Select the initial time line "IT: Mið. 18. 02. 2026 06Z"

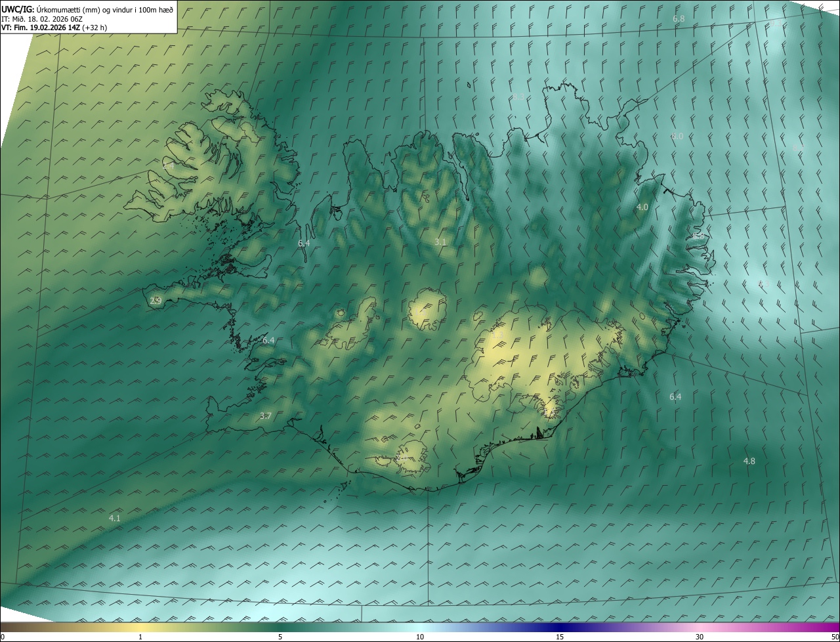click(42, 19)
